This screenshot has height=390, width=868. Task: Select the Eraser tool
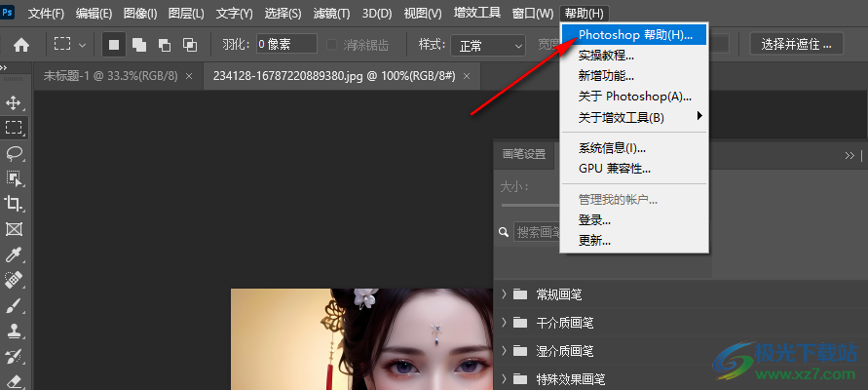(14, 381)
